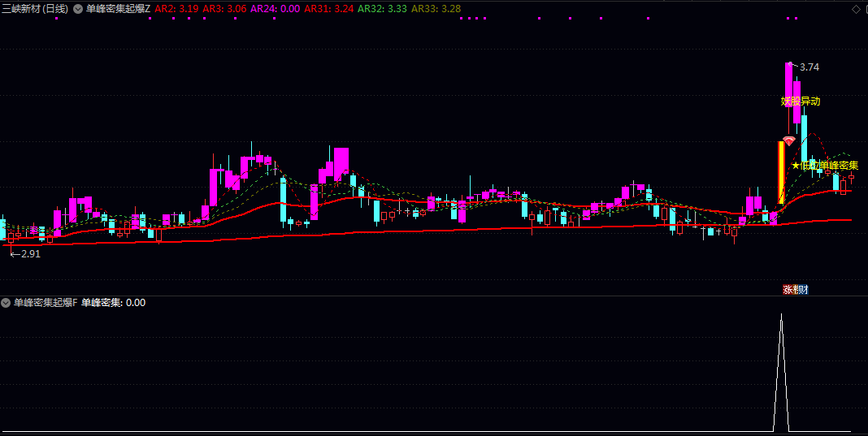Click the AR33: 3.28 value label

coord(436,9)
